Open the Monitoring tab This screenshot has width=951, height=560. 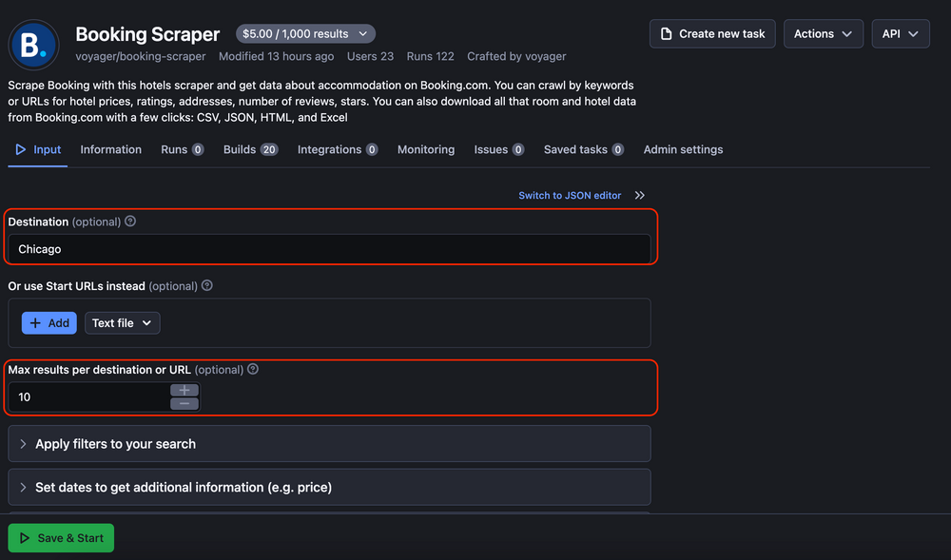[425, 148]
